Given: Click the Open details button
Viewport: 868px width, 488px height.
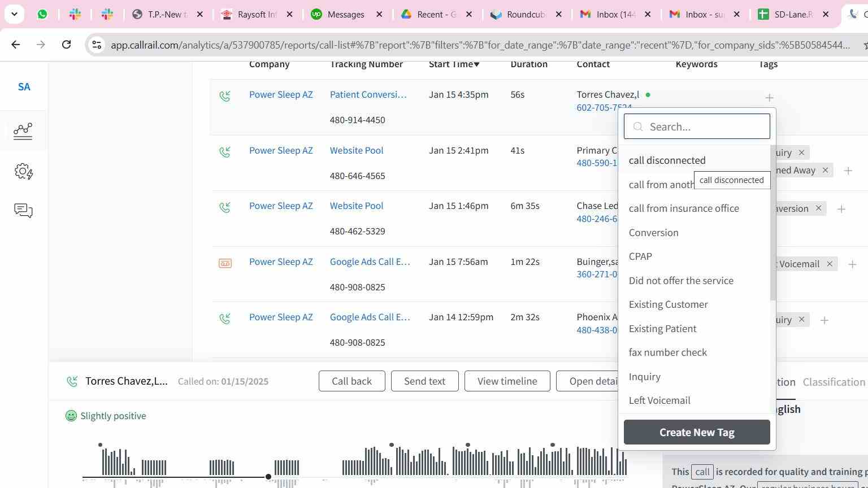Looking at the screenshot, I should pos(588,381).
